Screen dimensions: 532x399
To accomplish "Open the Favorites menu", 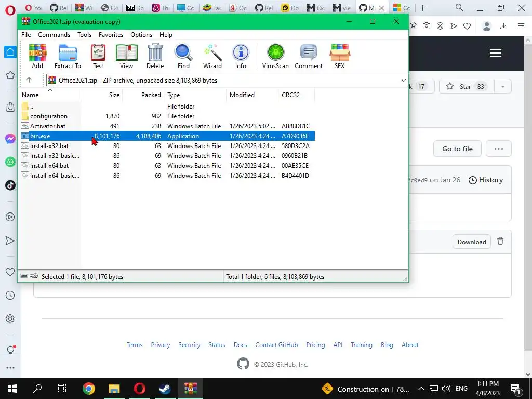I will pos(111,35).
